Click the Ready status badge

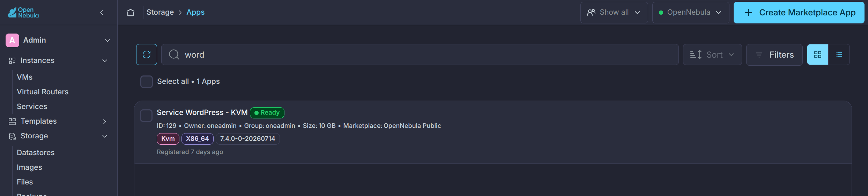tap(267, 113)
